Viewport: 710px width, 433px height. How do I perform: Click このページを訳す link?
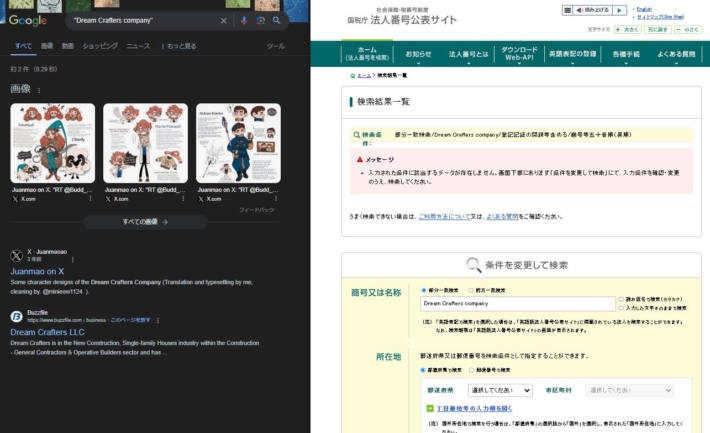(131, 320)
